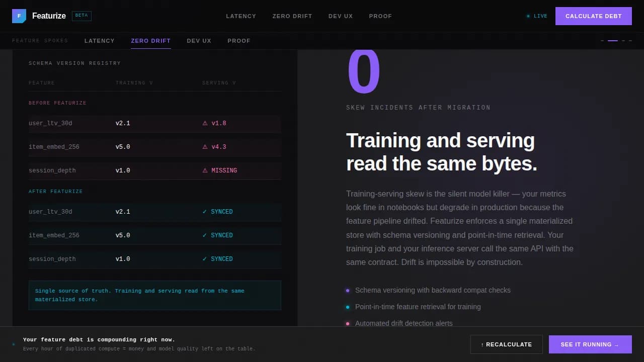Switch to the Latency feature spoke tab
Image resolution: width=644 pixels, height=362 pixels.
click(x=100, y=41)
